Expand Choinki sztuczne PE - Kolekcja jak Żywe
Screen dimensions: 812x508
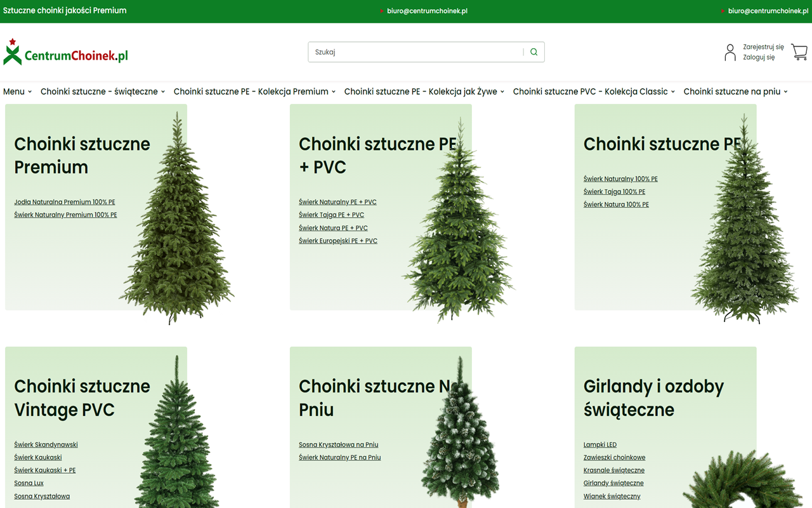tap(424, 91)
